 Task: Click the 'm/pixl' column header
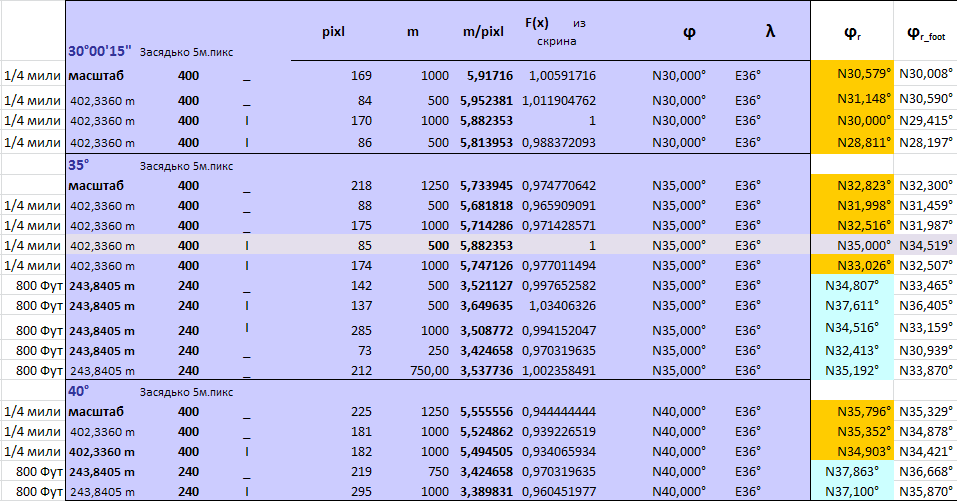point(483,31)
